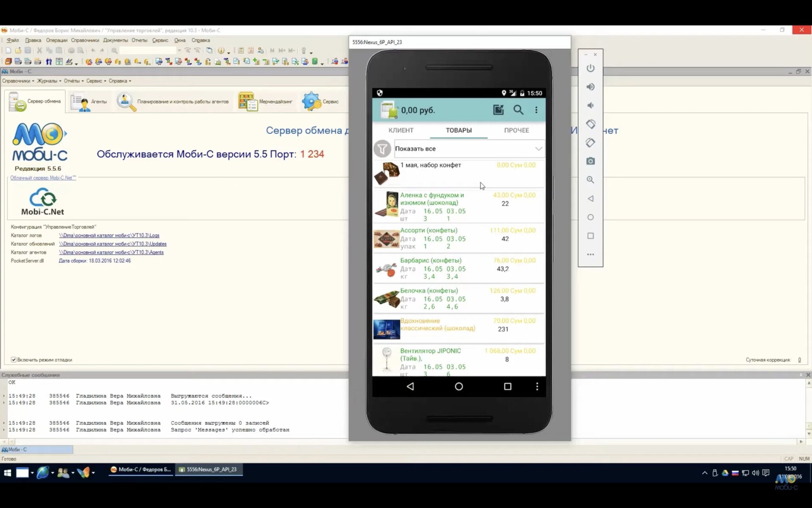Screen dimensions: 812x508
Task: Open emulator extended controls three dots
Action: point(590,255)
